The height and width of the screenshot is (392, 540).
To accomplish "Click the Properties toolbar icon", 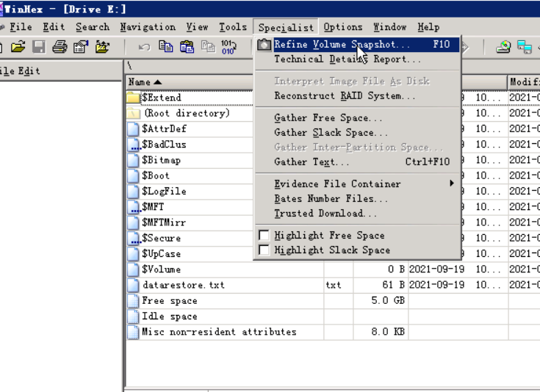I will (x=81, y=47).
